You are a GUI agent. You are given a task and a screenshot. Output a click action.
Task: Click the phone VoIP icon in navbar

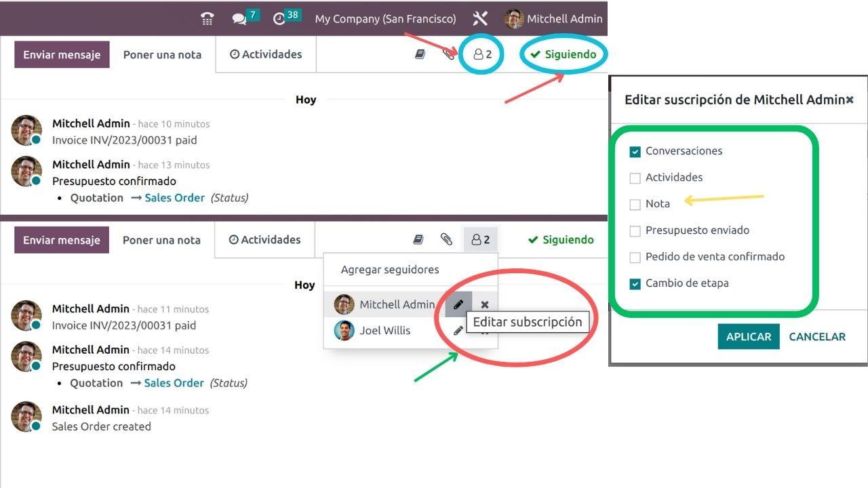(x=208, y=19)
